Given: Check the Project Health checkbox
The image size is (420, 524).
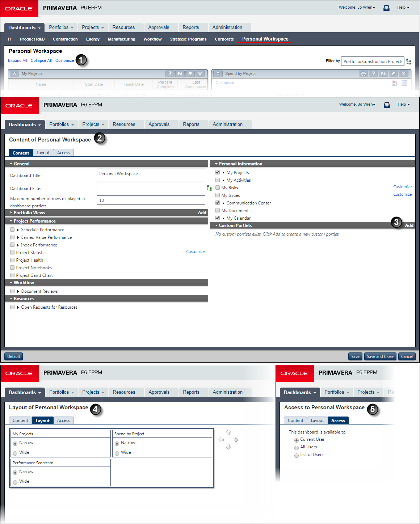Looking at the screenshot, I should click(x=12, y=260).
